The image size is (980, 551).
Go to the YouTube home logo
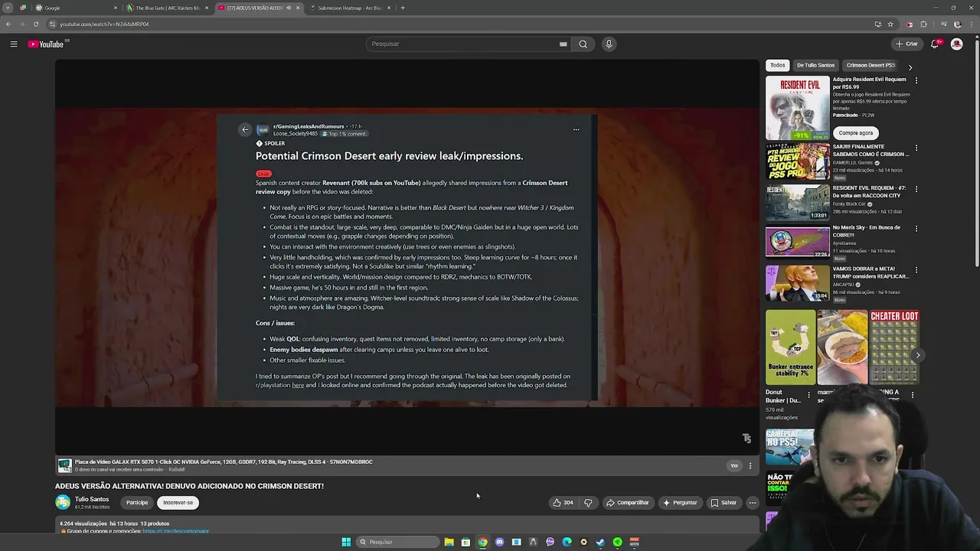(x=47, y=44)
